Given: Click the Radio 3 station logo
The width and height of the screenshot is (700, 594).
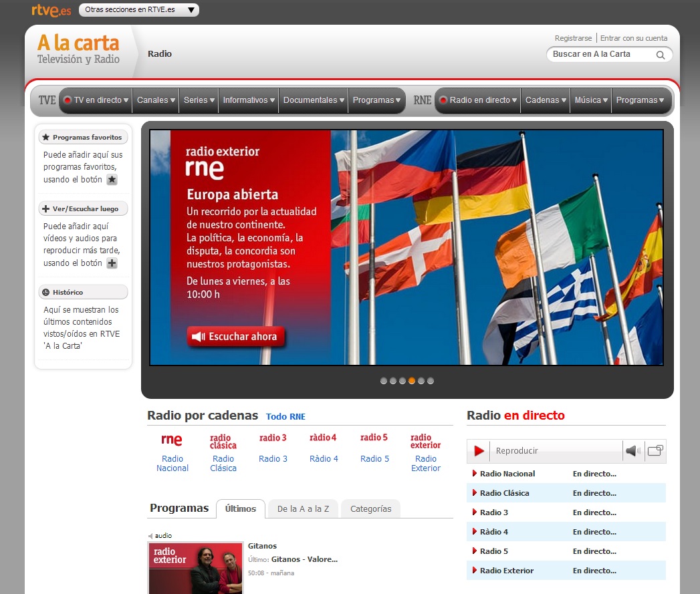Looking at the screenshot, I should pyautogui.click(x=273, y=438).
